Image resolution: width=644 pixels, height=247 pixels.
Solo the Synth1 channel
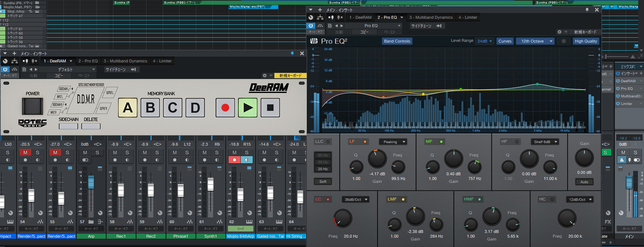coord(217,153)
